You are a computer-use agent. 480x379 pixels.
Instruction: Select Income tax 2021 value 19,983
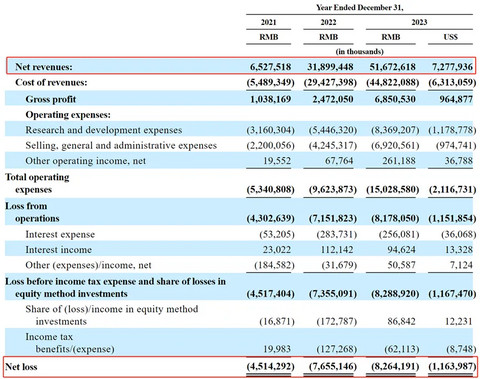(277, 349)
